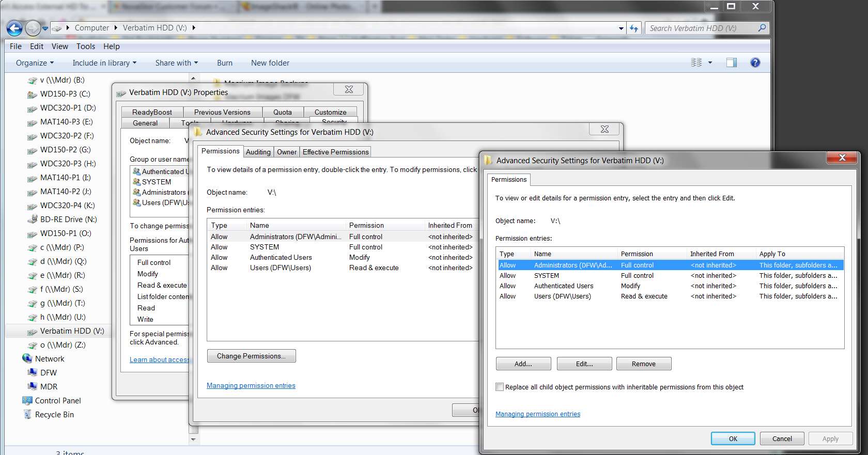
Task: Open the Learn about access link
Action: click(x=159, y=359)
